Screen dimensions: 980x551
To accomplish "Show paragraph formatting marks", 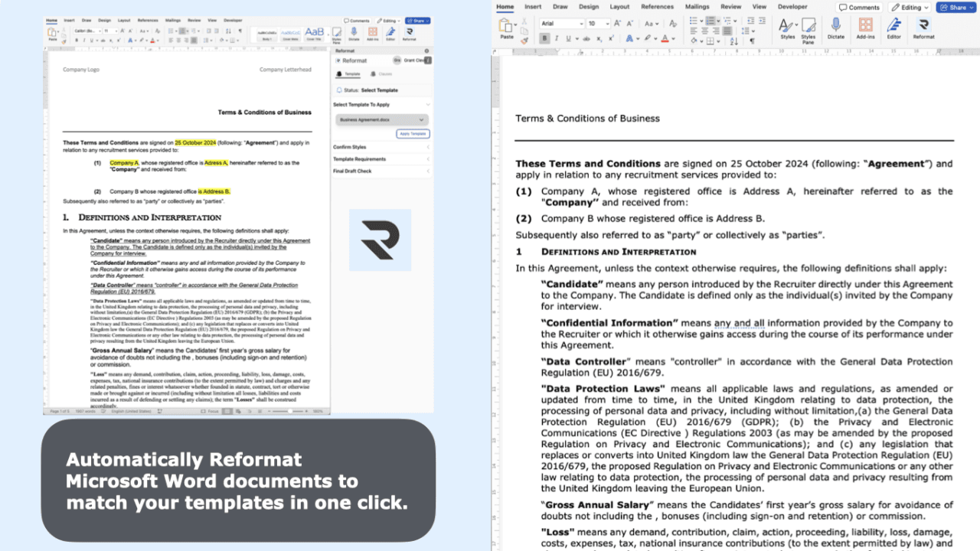I will (x=753, y=39).
